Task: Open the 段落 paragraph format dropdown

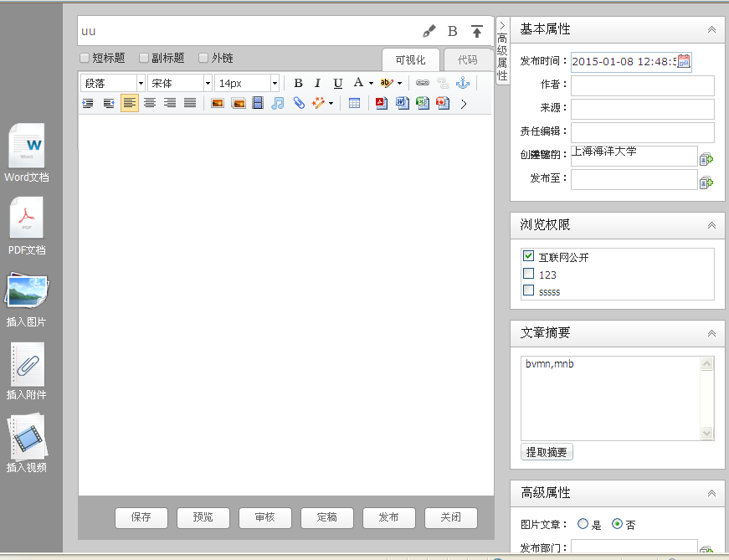Action: point(113,83)
